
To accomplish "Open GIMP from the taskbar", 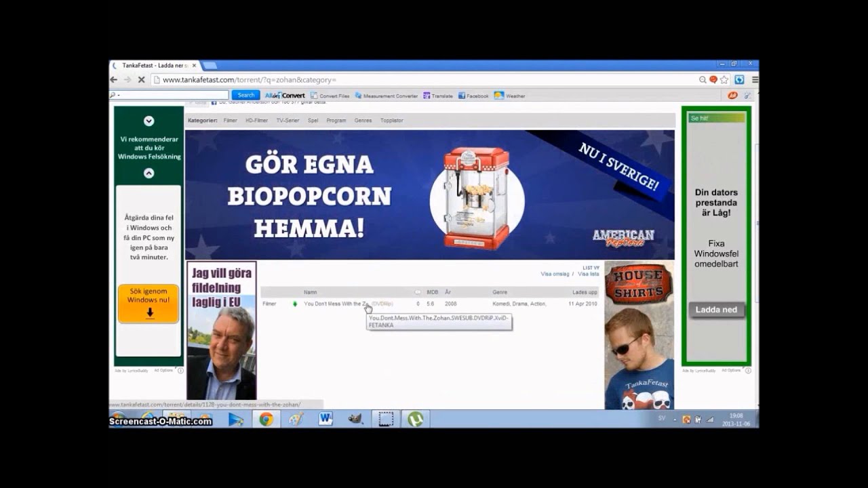I will pyautogui.click(x=355, y=420).
